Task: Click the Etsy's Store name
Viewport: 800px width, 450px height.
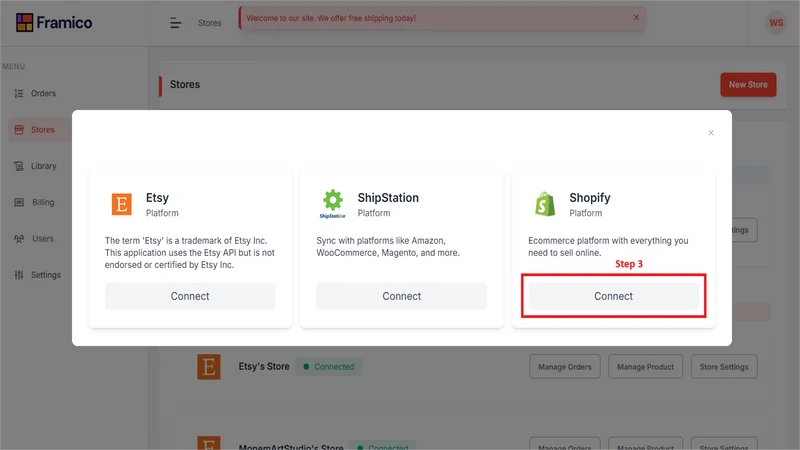Action: tap(264, 366)
